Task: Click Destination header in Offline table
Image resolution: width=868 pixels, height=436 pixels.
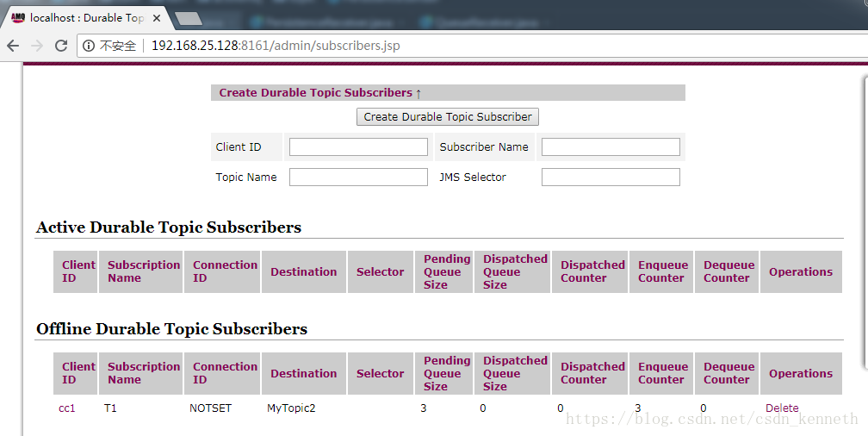Action: 303,373
